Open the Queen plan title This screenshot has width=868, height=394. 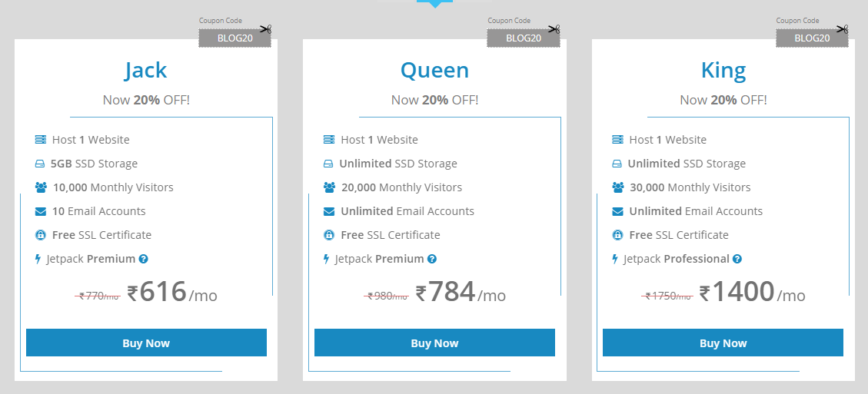(434, 71)
